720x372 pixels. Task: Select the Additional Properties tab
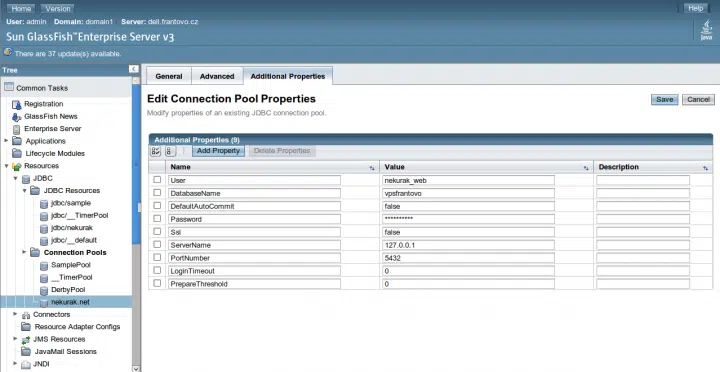[288, 76]
